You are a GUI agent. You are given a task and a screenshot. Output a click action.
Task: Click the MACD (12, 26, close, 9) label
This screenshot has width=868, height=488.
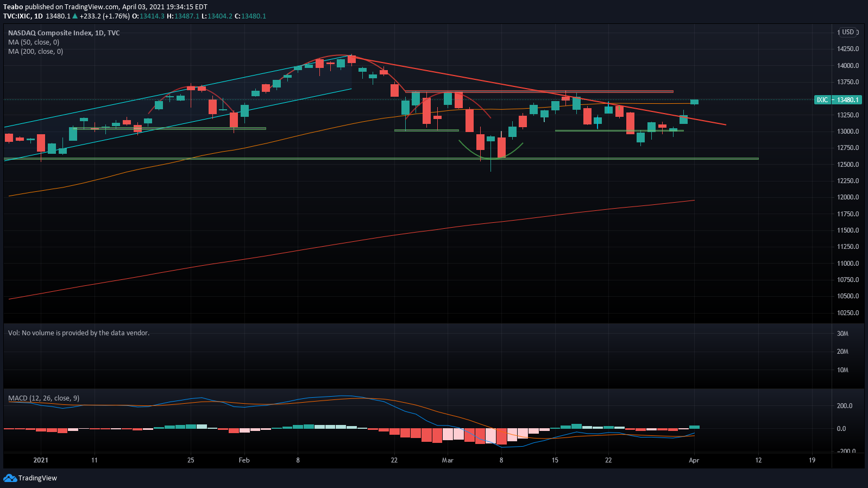43,398
